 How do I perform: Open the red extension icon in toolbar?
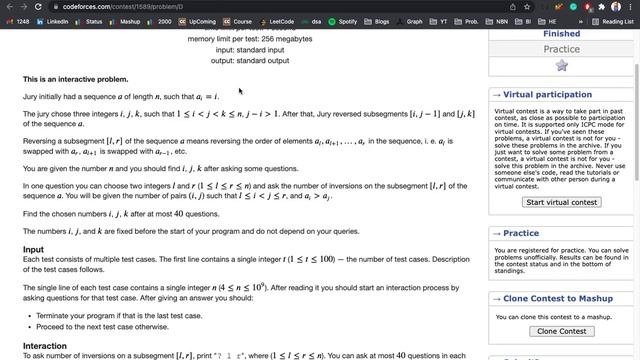(587, 7)
